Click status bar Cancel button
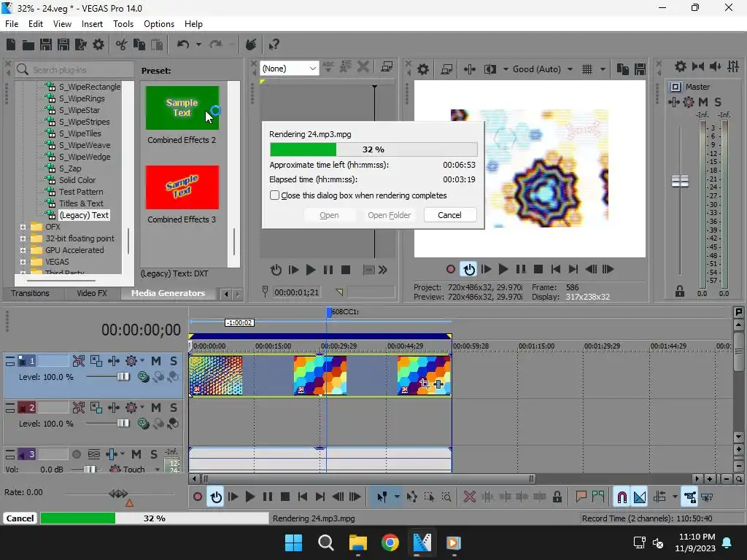This screenshot has height=560, width=747. coord(20,518)
